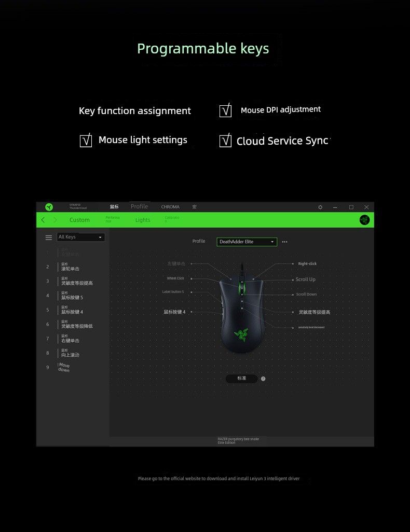Select the Custom subtab
This screenshot has height=532, width=410.
79,220
